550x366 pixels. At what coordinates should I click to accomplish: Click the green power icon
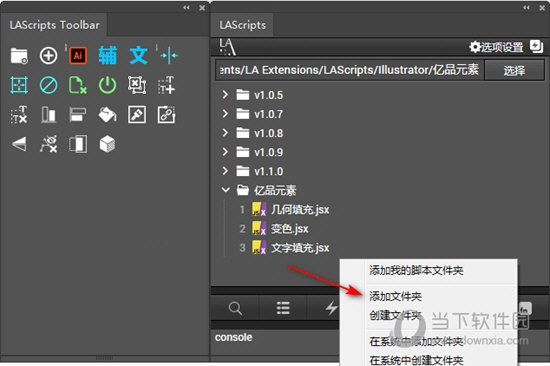coord(107,85)
